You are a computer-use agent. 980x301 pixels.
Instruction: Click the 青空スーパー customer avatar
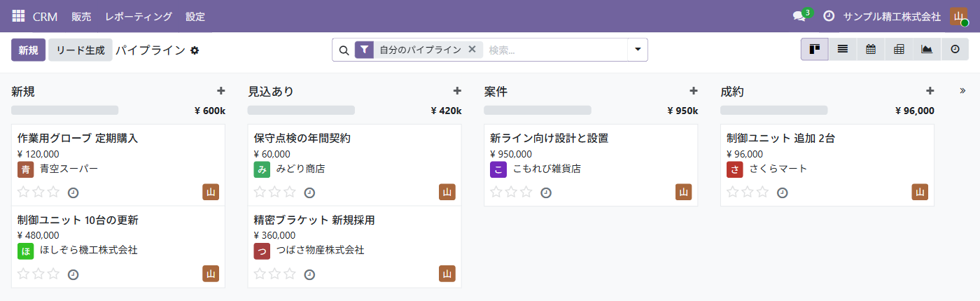tap(25, 169)
